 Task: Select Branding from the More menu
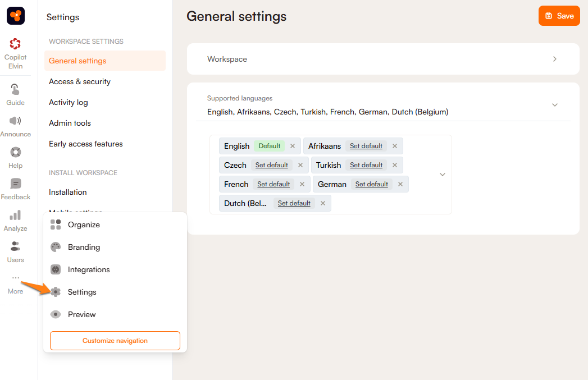83,247
